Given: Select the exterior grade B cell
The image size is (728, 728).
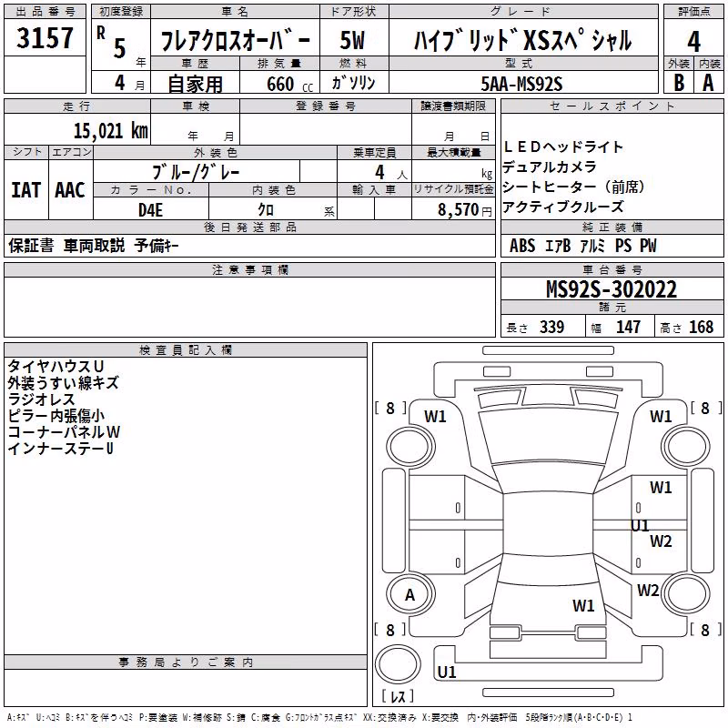Looking at the screenshot, I should (x=679, y=83).
